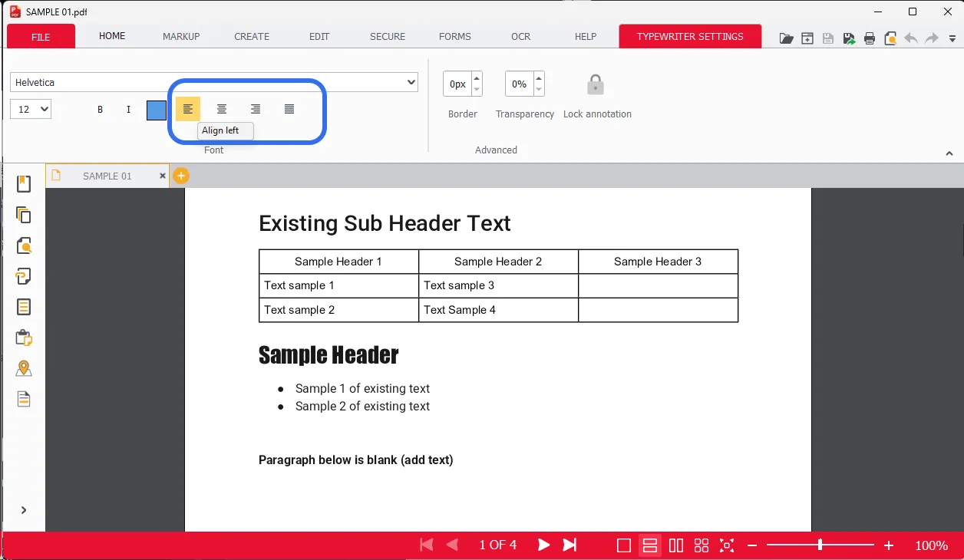Open the attachments link panel in sidebar
This screenshot has width=964, height=560.
pyautogui.click(x=24, y=276)
